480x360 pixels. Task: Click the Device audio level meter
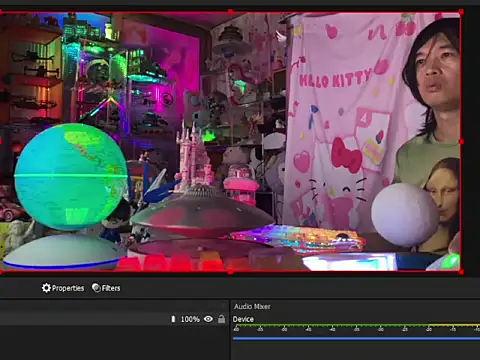click(356, 326)
